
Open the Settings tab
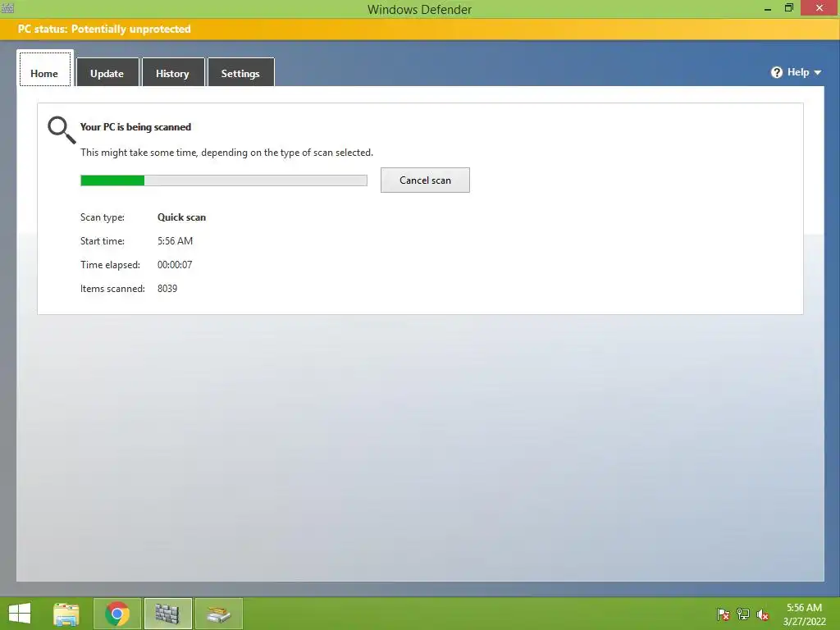240,72
